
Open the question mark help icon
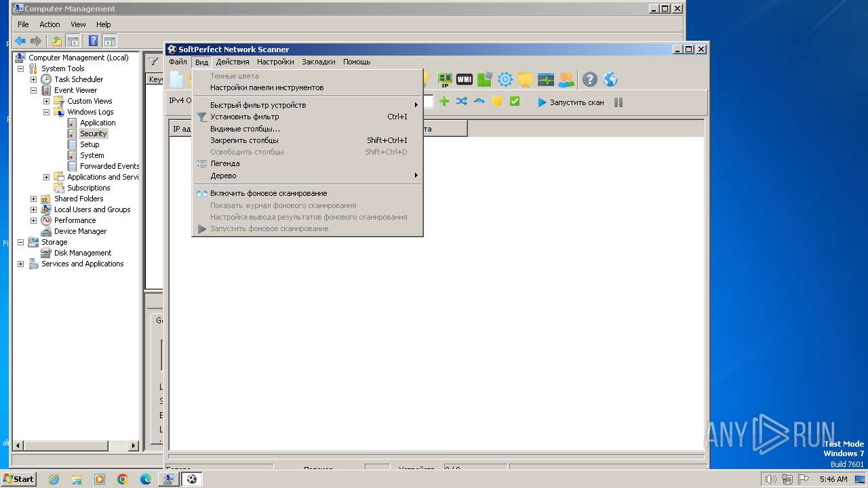(x=590, y=80)
